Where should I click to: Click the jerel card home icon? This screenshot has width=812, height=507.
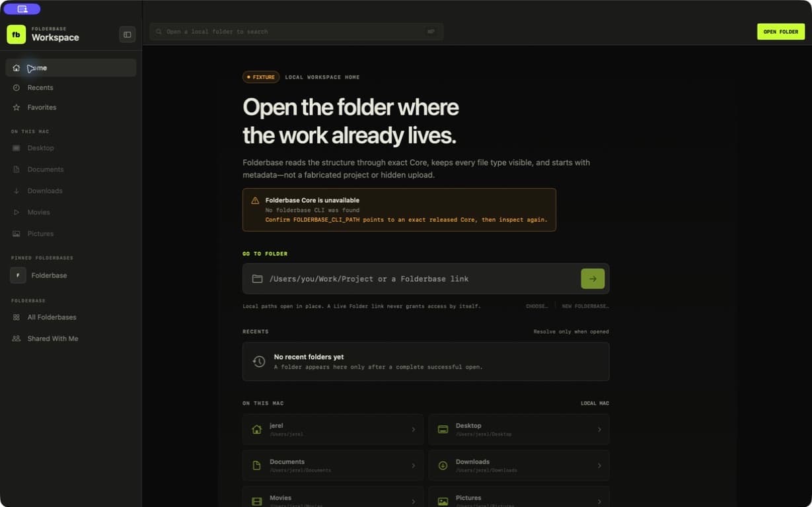click(257, 430)
